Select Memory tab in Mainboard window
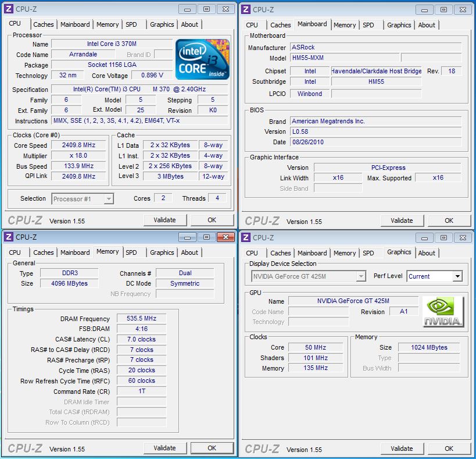The height and width of the screenshot is (459, 476). [x=345, y=25]
